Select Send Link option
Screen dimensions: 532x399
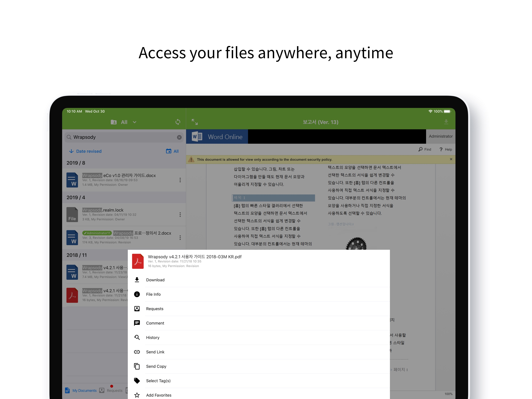click(155, 352)
